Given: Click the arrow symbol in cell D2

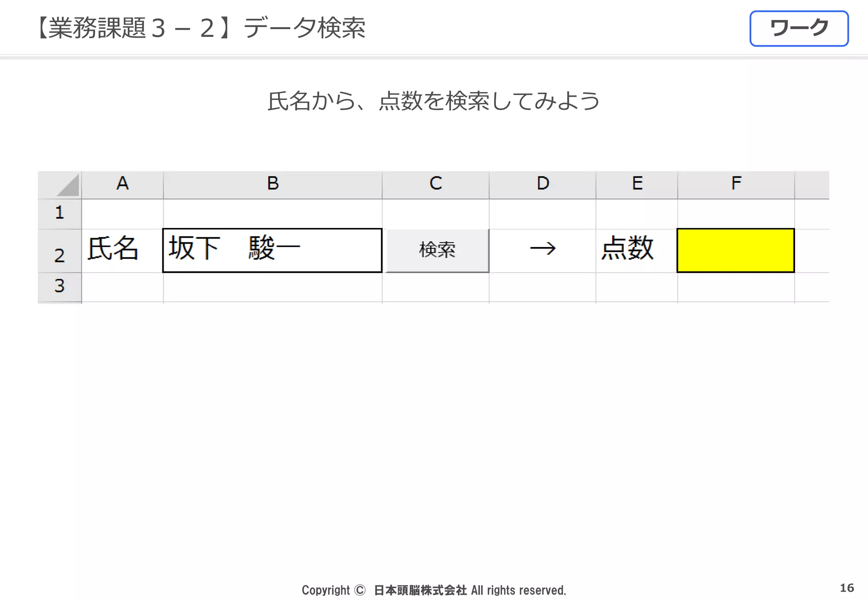Looking at the screenshot, I should (x=542, y=248).
